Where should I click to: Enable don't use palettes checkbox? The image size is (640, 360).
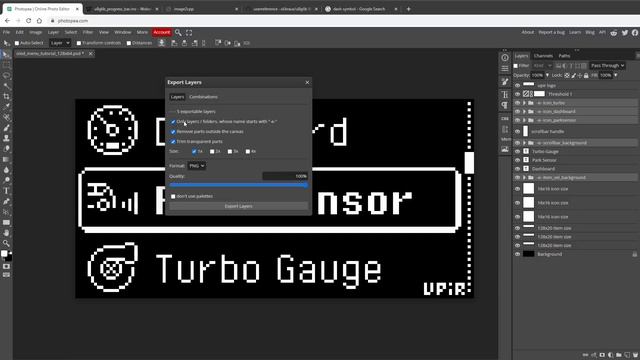pyautogui.click(x=173, y=196)
